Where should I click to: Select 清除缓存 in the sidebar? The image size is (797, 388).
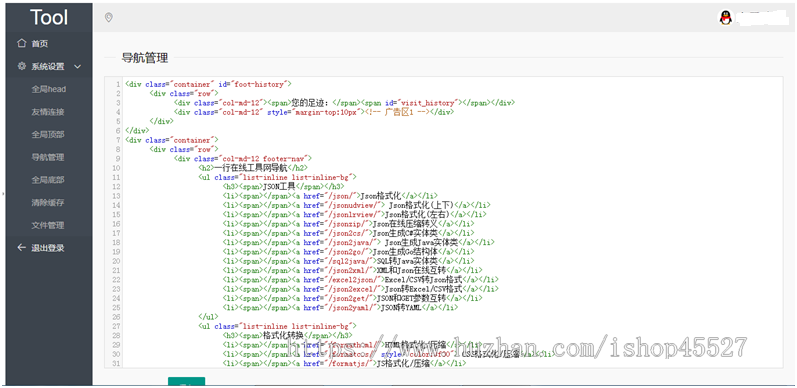48,202
